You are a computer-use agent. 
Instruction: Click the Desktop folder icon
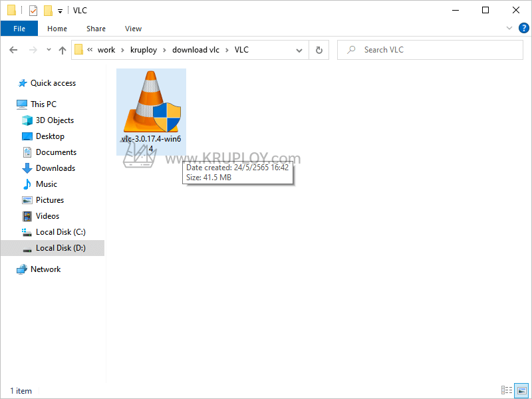click(x=27, y=136)
